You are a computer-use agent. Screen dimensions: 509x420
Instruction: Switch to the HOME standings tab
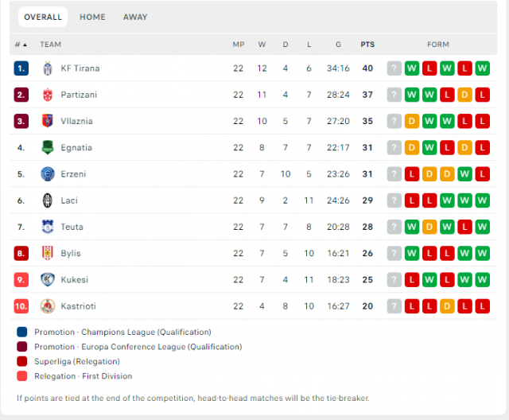point(92,17)
